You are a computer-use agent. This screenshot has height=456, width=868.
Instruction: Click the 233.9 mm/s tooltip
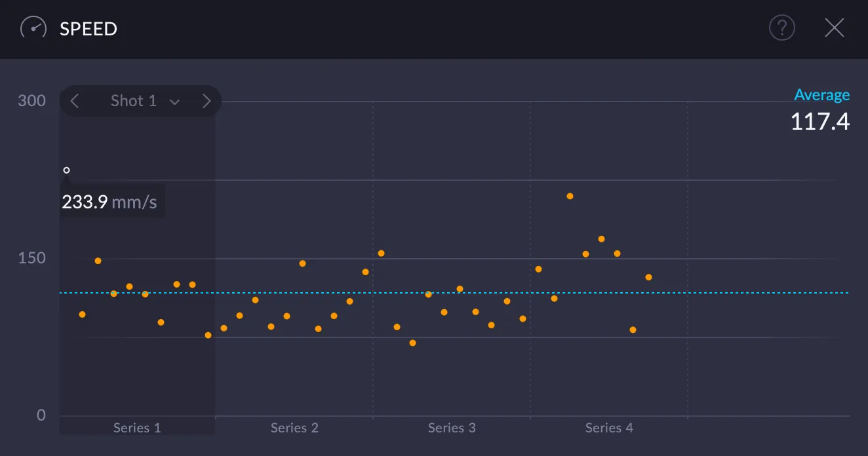click(110, 202)
